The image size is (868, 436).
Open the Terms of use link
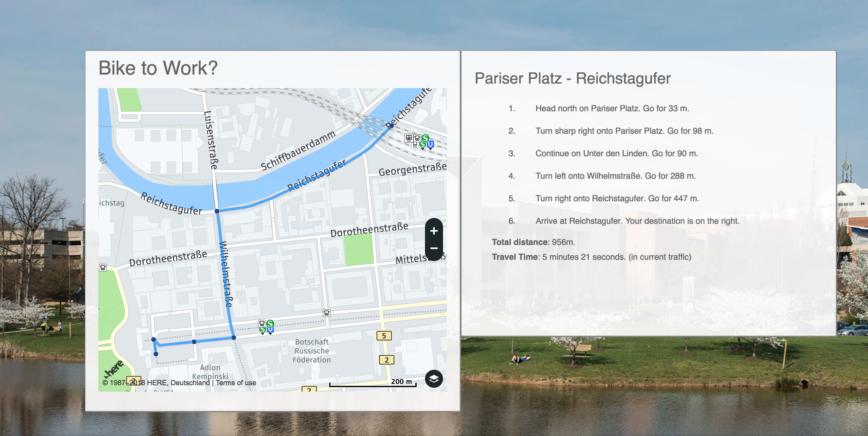tap(236, 383)
